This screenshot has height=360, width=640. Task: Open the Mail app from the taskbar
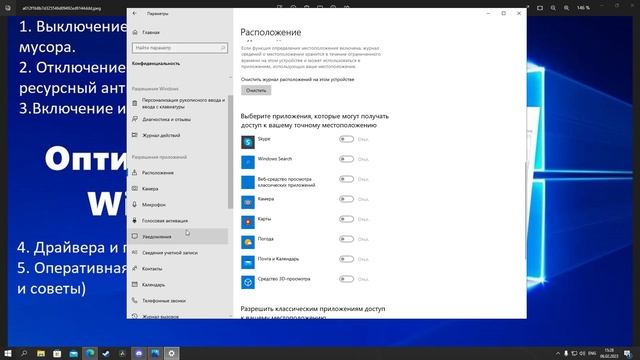(x=73, y=353)
